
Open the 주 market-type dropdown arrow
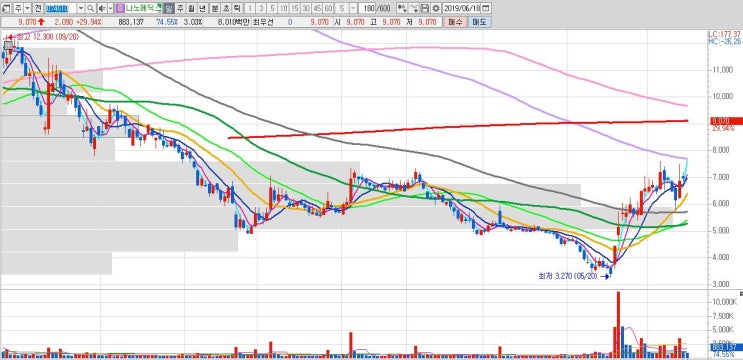pos(27,9)
